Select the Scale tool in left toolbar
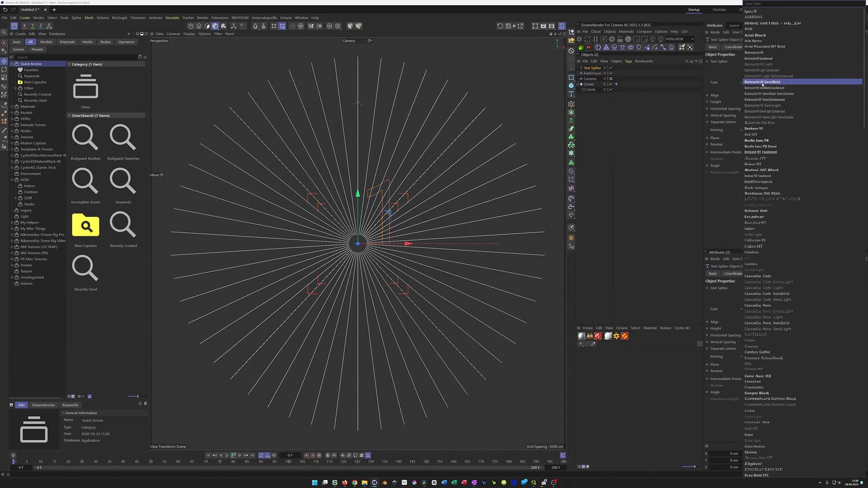The height and width of the screenshot is (488, 868). tap(4, 77)
